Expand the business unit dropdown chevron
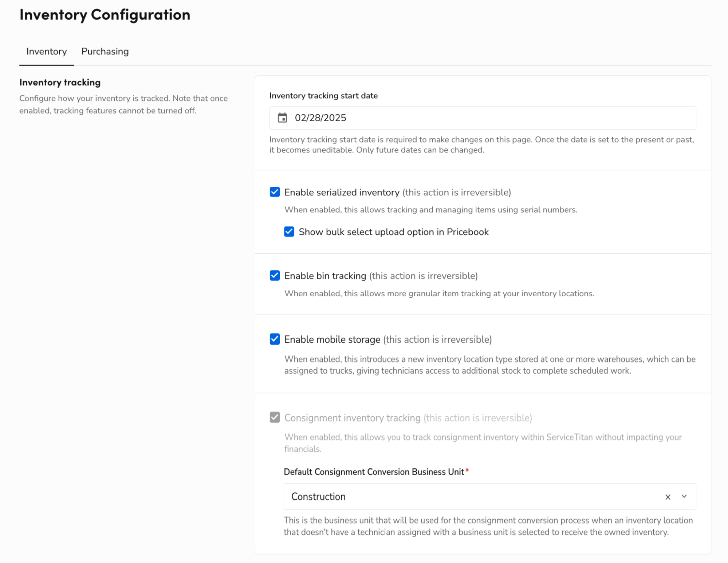Image resolution: width=728 pixels, height=563 pixels. coord(684,496)
